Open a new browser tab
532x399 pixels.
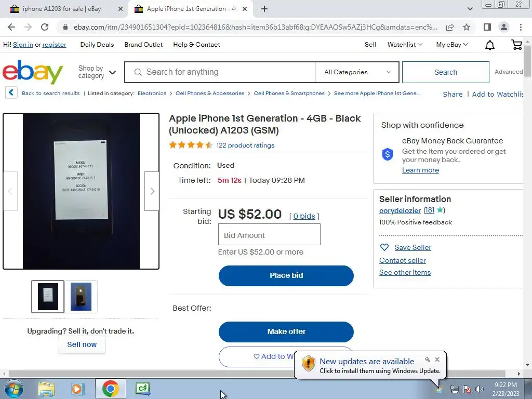click(264, 9)
